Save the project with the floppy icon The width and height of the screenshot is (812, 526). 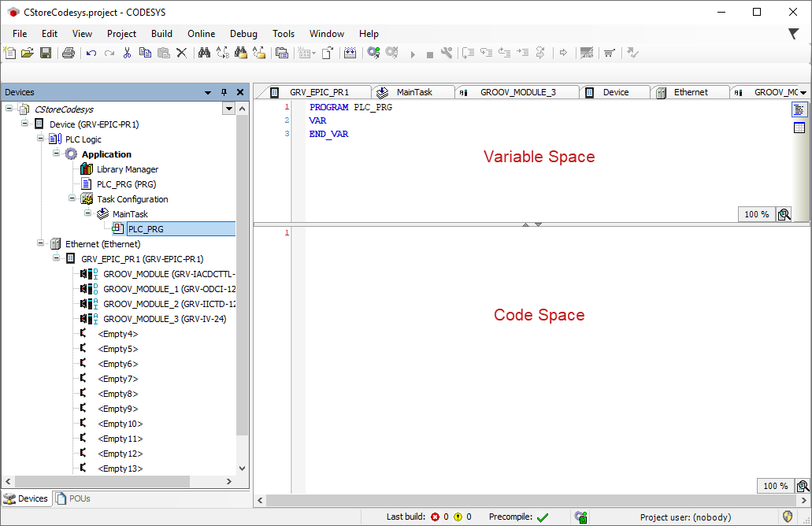tap(46, 53)
